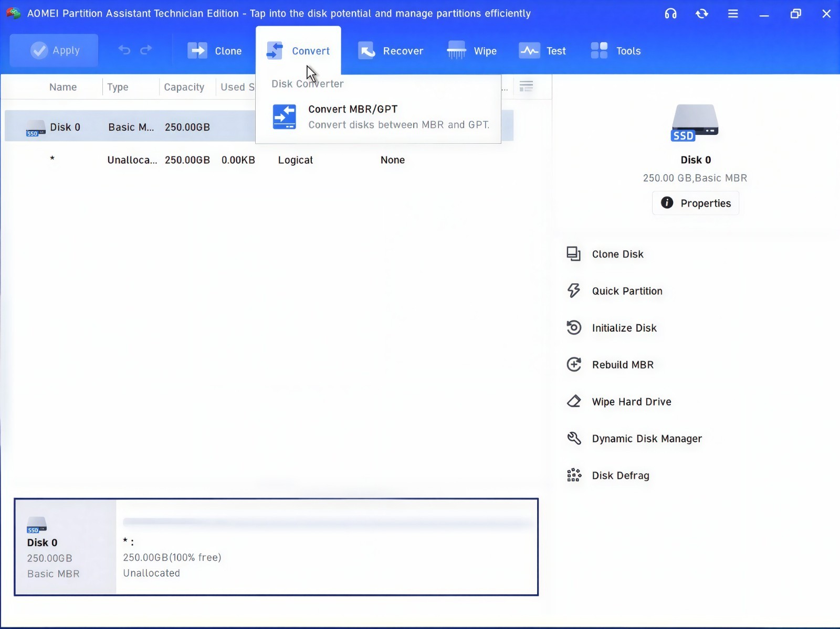Click the Clone Disk icon
The height and width of the screenshot is (629, 840).
(x=573, y=254)
